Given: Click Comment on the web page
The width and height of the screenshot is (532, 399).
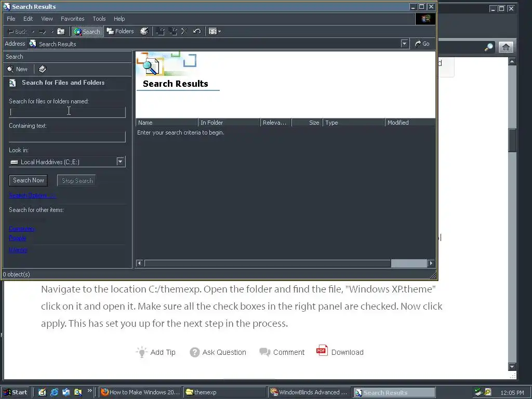Looking at the screenshot, I should click(282, 352).
